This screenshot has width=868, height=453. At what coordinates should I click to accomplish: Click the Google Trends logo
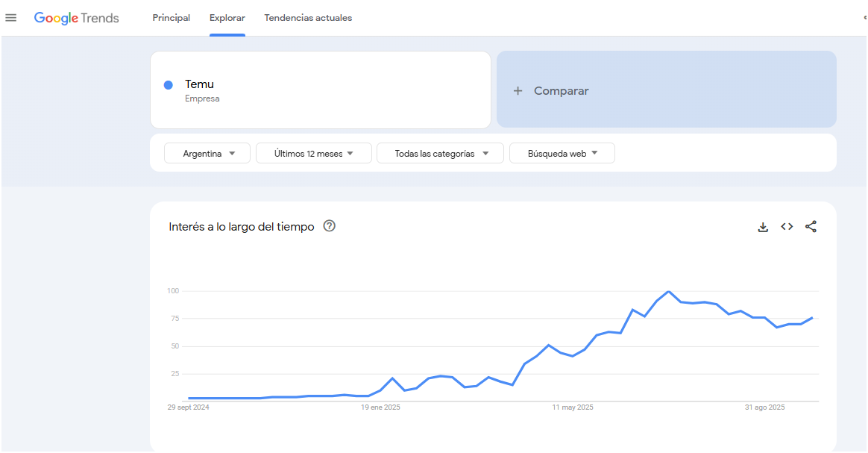[x=76, y=18]
